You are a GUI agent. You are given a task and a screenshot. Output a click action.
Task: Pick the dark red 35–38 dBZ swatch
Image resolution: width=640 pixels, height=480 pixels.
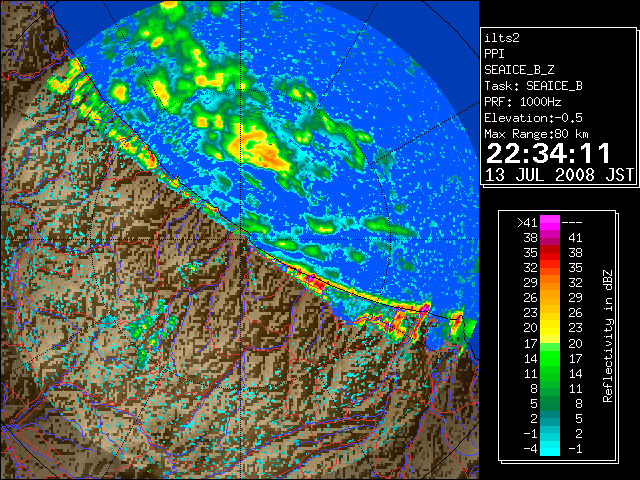[550, 253]
